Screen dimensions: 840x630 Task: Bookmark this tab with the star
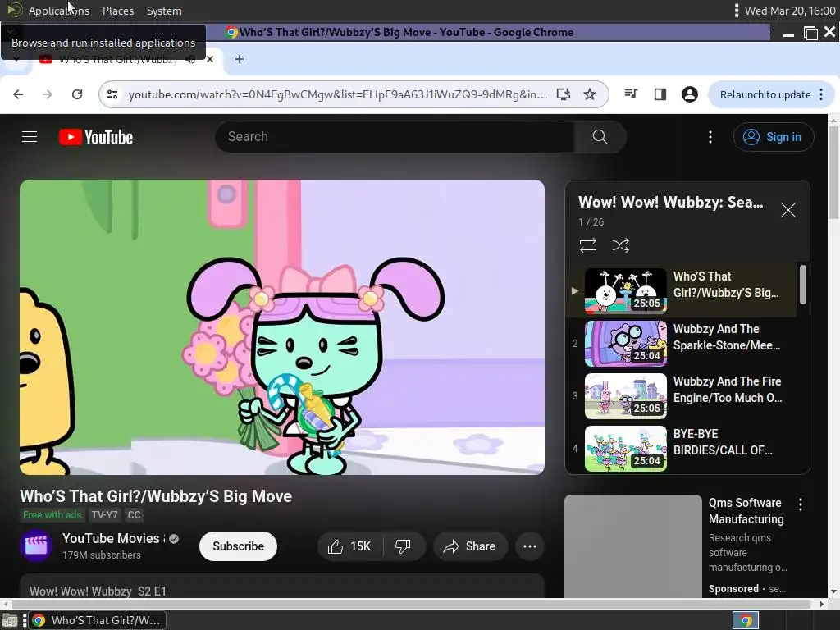590,94
